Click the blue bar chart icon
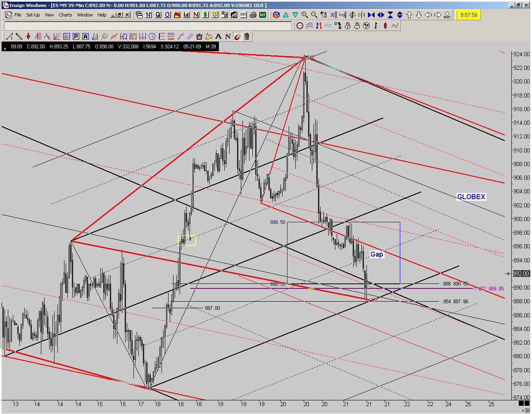 tap(149, 15)
